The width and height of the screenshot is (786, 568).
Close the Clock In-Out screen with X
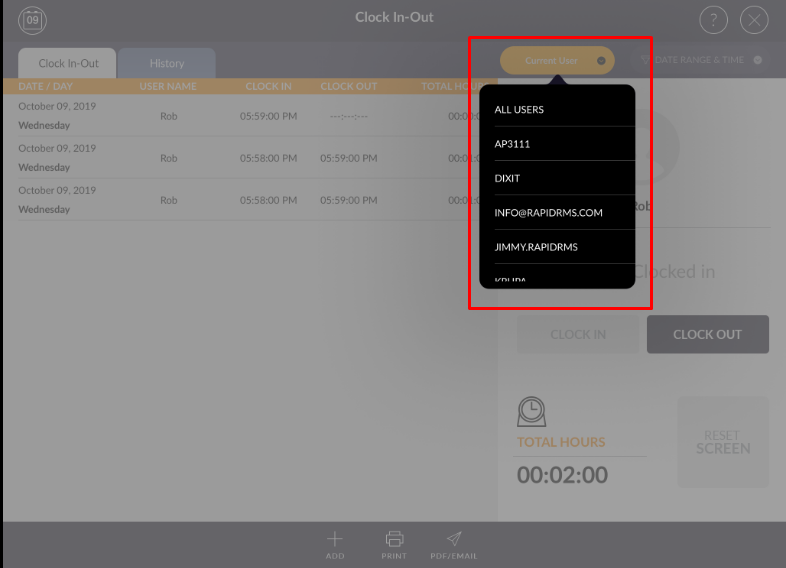tap(754, 20)
